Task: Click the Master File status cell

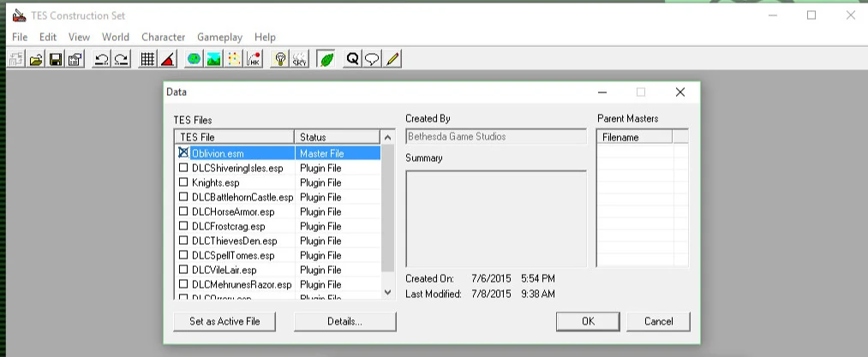Action: coord(338,153)
